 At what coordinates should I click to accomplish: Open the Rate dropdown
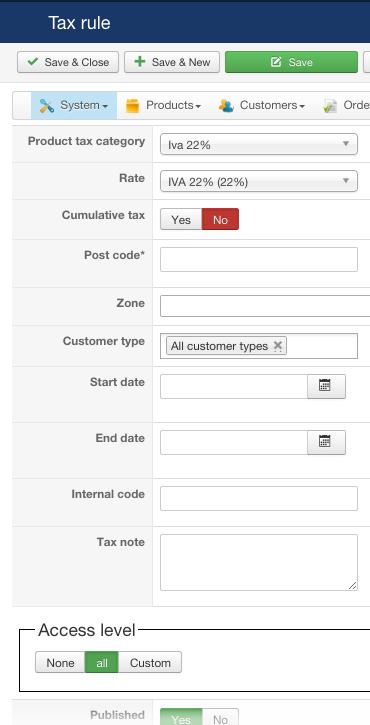(259, 181)
